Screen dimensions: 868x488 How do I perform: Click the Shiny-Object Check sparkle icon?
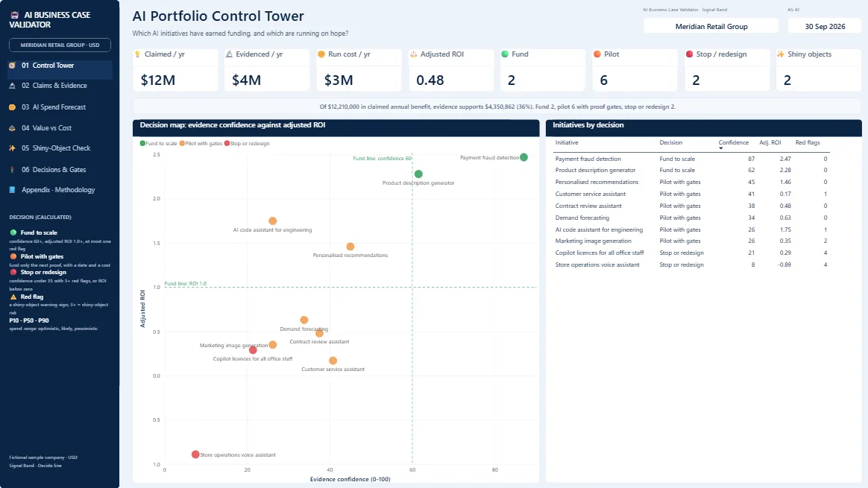(12, 148)
